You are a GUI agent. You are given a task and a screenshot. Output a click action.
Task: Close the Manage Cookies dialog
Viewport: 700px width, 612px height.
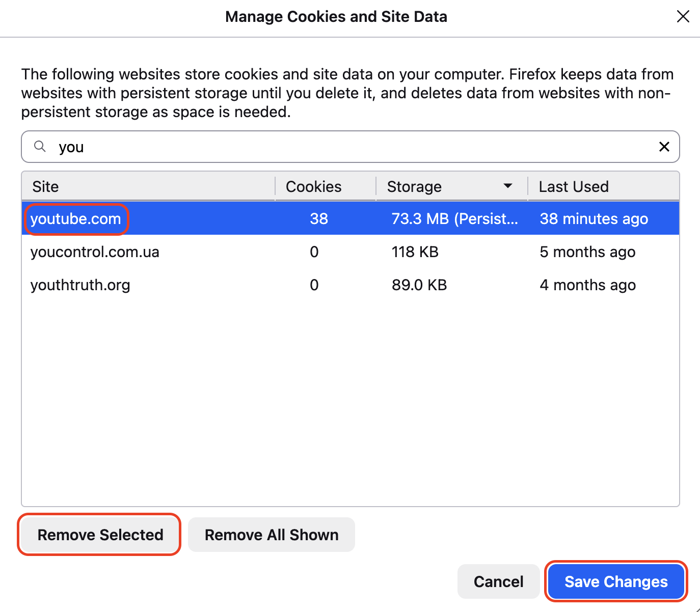pyautogui.click(x=683, y=16)
